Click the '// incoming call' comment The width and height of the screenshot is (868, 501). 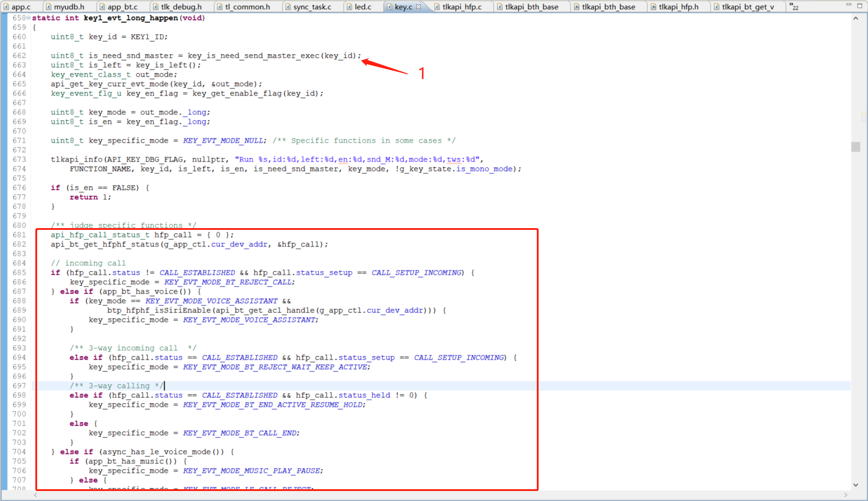point(88,263)
